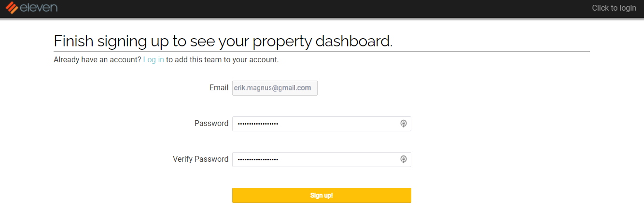Image resolution: width=644 pixels, height=211 pixels.
Task: Follow the 'Log in' hyperlink
Action: (x=154, y=60)
